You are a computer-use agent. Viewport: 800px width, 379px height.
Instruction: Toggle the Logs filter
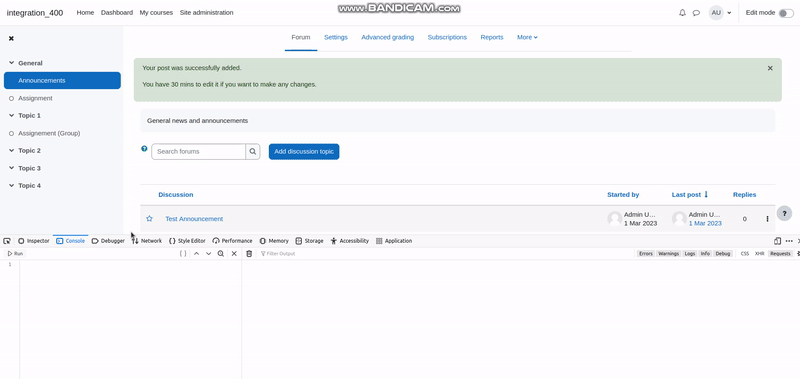(690, 254)
